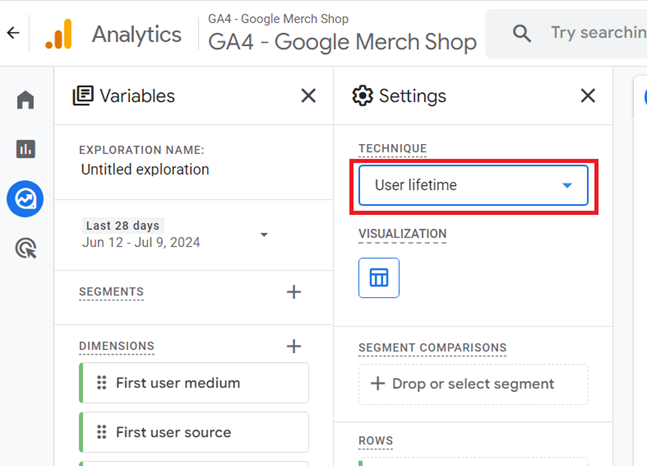Click the Jun 12 - Jul 9, 2024 date text

(x=141, y=242)
